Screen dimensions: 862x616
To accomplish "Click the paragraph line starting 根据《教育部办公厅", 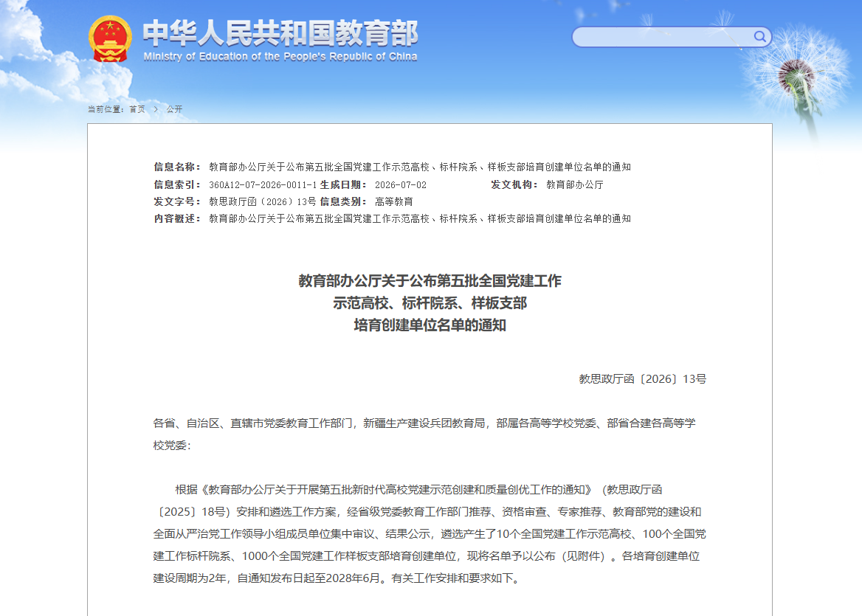I will (418, 490).
